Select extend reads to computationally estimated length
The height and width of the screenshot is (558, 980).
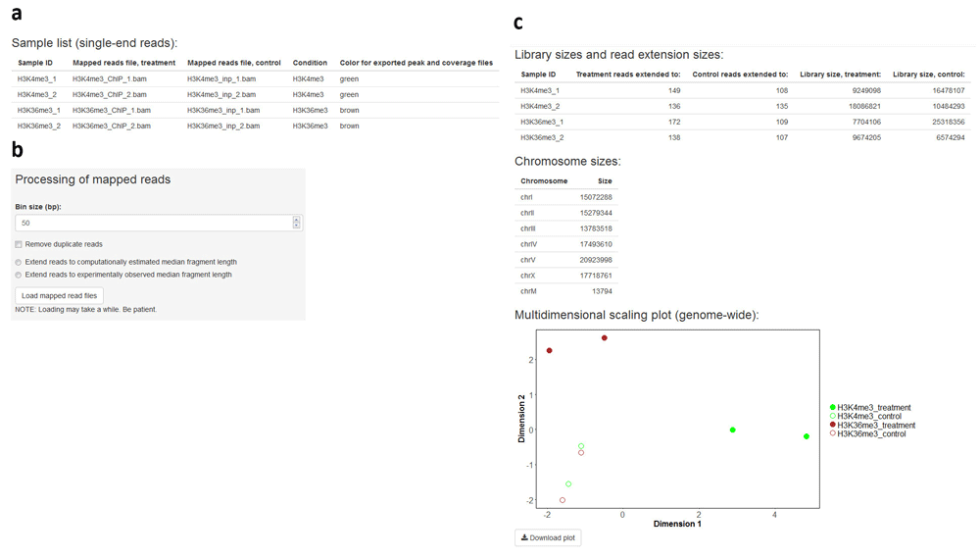19,262
